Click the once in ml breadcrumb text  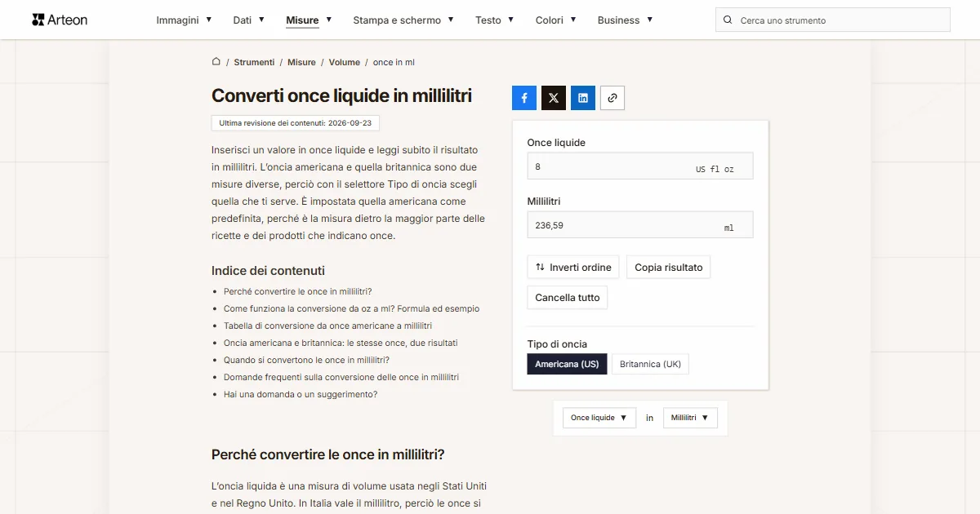click(x=394, y=62)
